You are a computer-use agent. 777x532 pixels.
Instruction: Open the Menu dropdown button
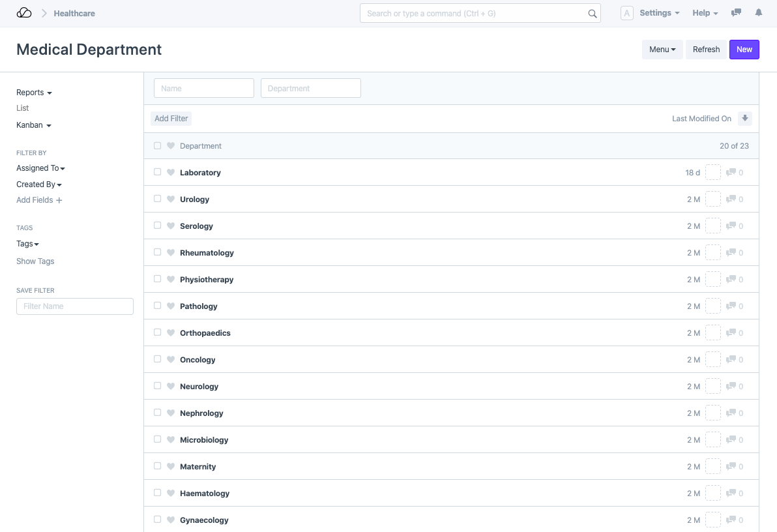662,50
